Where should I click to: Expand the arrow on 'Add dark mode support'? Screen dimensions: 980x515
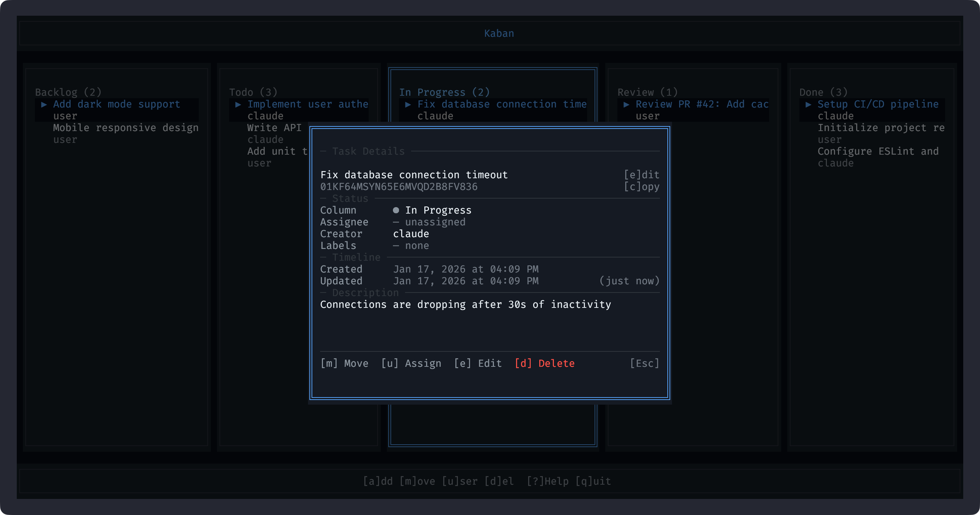pos(44,104)
